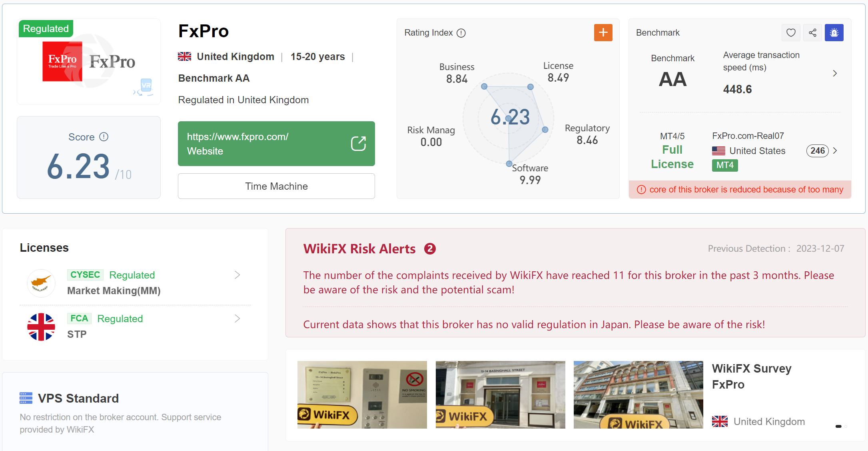Click the Regulated in United Kingdom text

click(x=243, y=100)
